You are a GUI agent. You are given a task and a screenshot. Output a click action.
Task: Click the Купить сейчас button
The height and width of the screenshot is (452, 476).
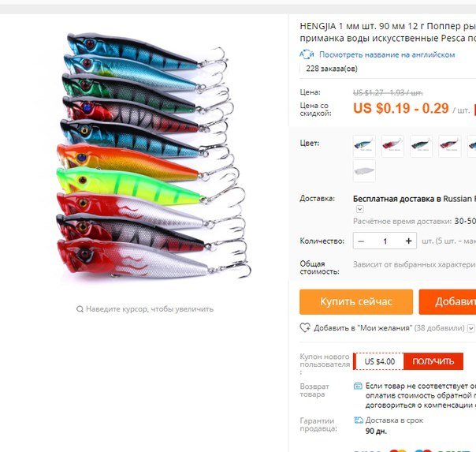[356, 302]
